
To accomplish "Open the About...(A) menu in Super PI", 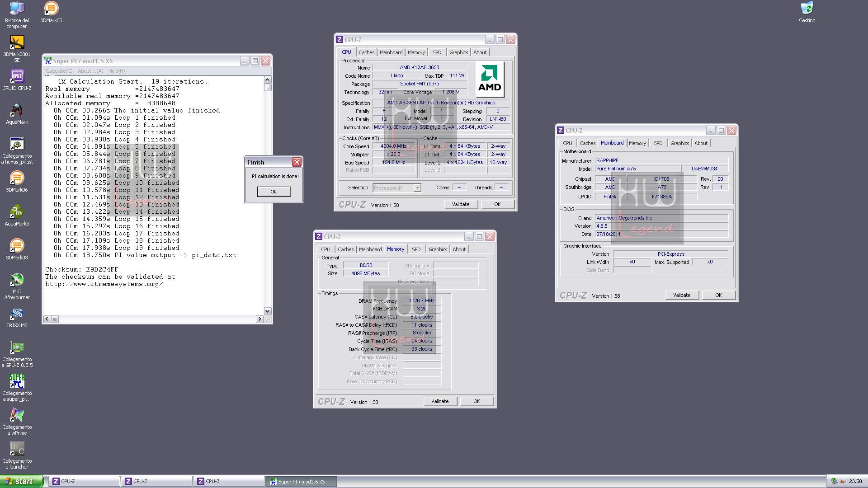I will (x=90, y=71).
